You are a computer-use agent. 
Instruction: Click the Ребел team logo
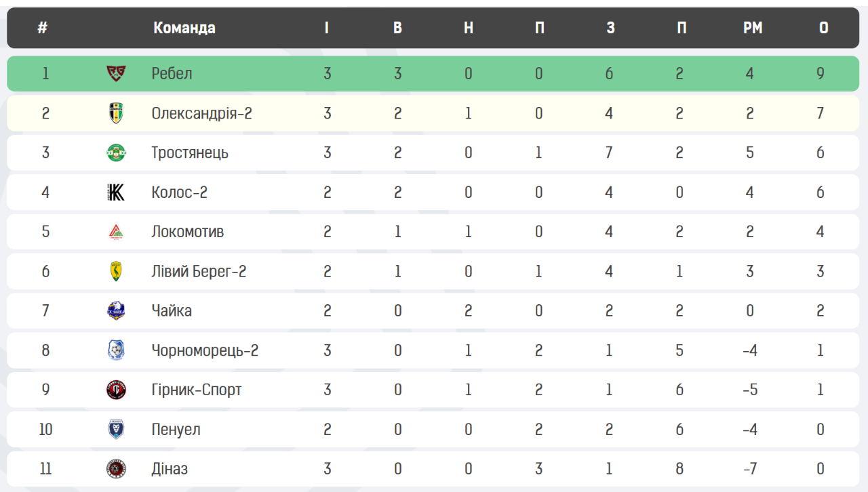[116, 73]
